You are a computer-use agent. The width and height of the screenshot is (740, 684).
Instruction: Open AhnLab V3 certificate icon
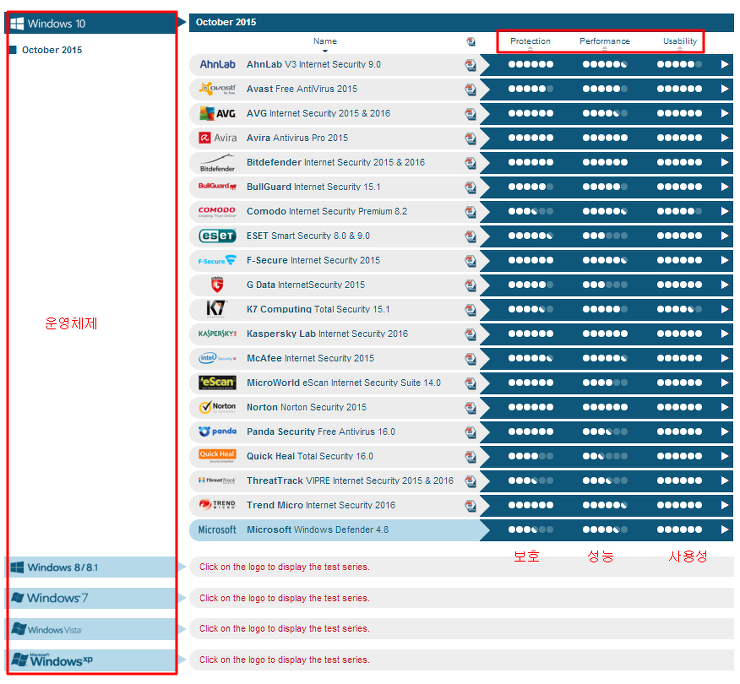(470, 65)
